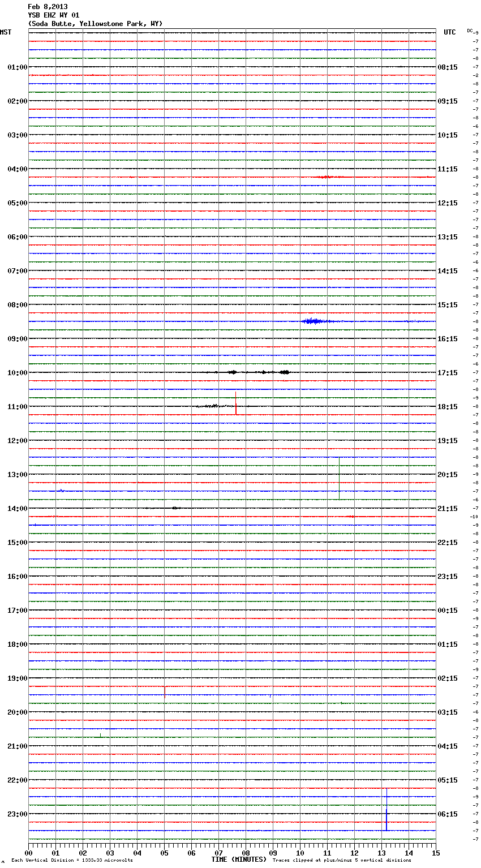Click the 18:15 UTC time label
The height and width of the screenshot is (868, 481).
tap(448, 407)
